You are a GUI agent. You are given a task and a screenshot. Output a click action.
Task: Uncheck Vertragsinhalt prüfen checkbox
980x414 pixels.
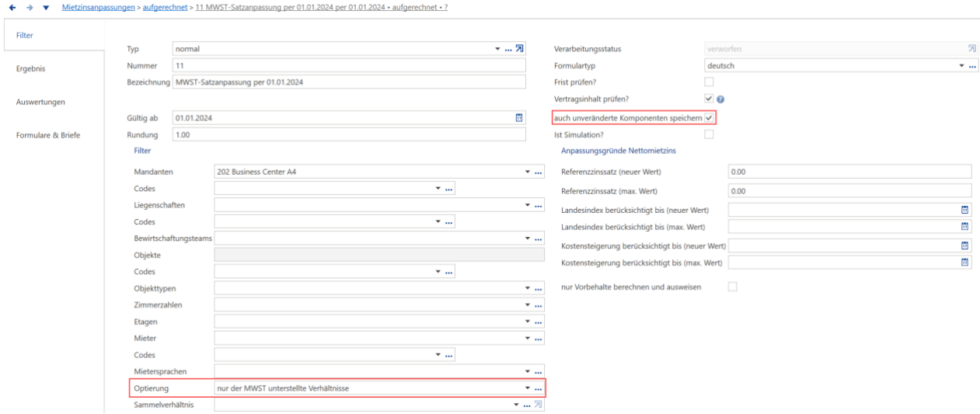click(708, 99)
